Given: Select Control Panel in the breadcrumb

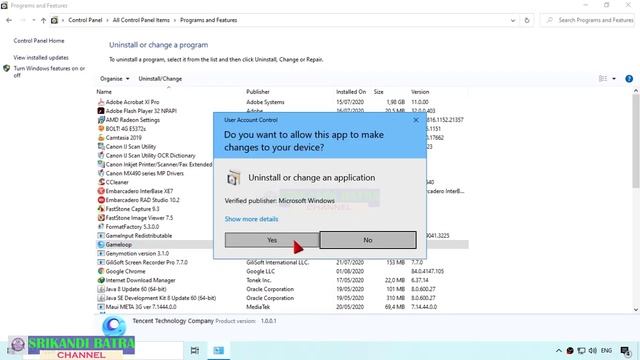Looking at the screenshot, I should pos(85,20).
